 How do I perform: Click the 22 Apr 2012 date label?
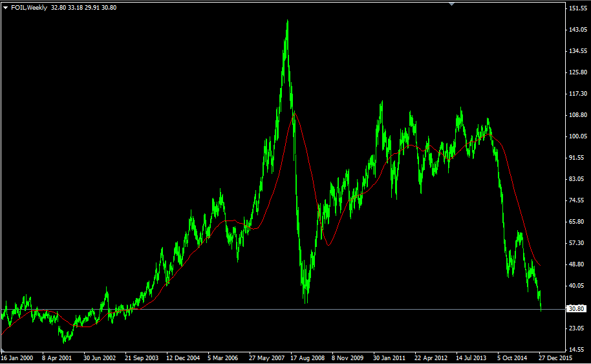click(431, 358)
